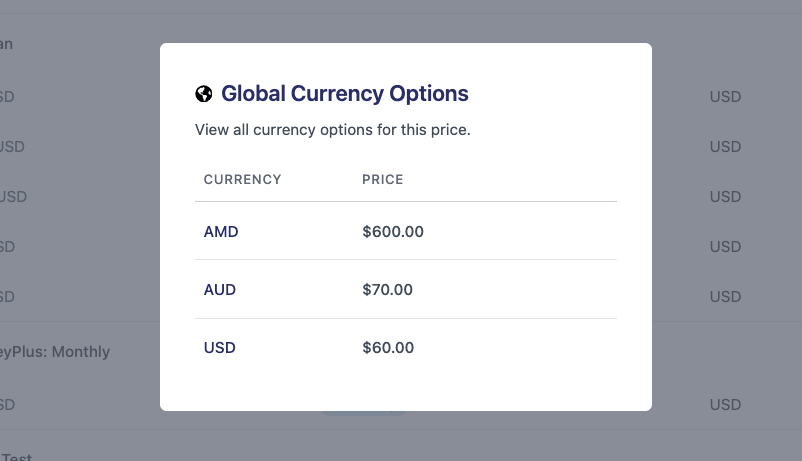Select the AMD currency row label
The image size is (802, 461).
point(221,232)
